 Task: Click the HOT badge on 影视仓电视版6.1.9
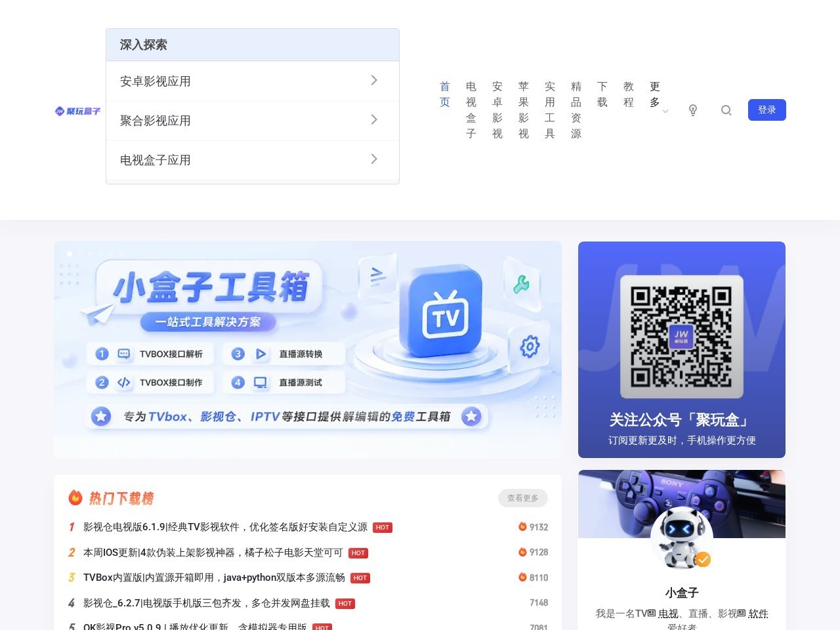coord(383,527)
